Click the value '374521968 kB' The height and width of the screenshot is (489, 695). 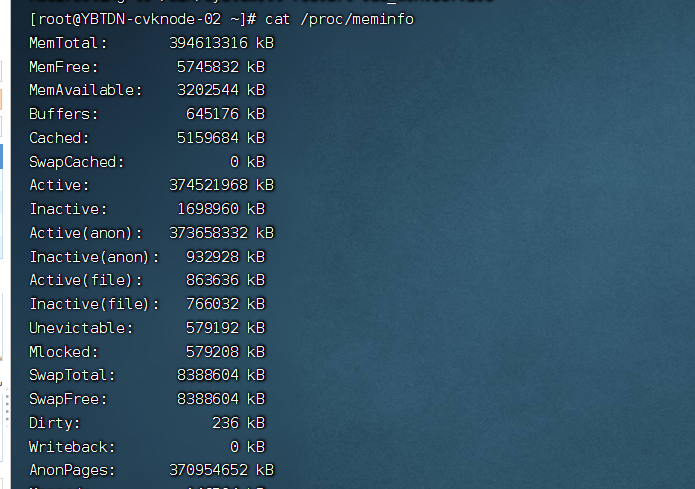coord(222,185)
